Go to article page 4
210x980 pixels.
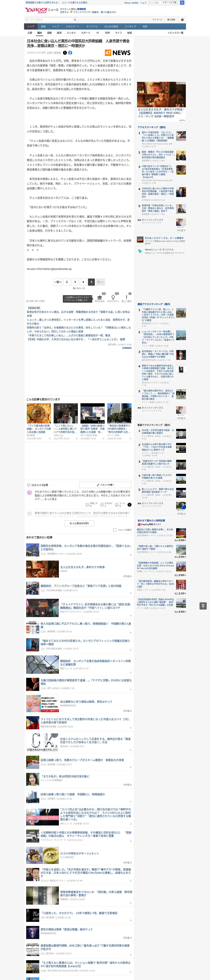[x=83, y=282]
